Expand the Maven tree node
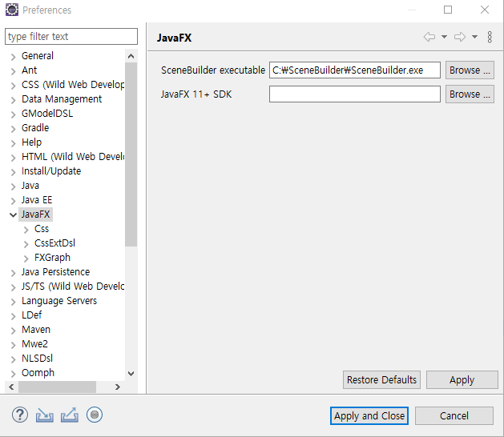Screen dimensions: 504x437 (13, 331)
